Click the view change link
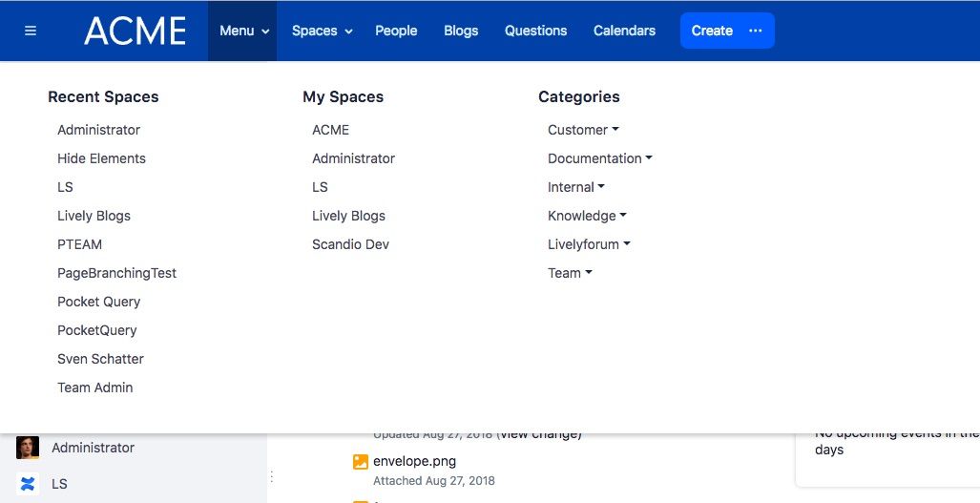Image resolution: width=980 pixels, height=503 pixels. click(x=540, y=433)
